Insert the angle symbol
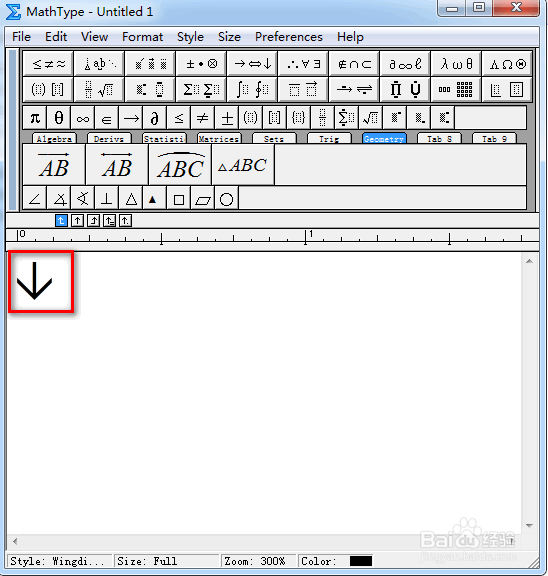This screenshot has height=576, width=548. coord(35,199)
